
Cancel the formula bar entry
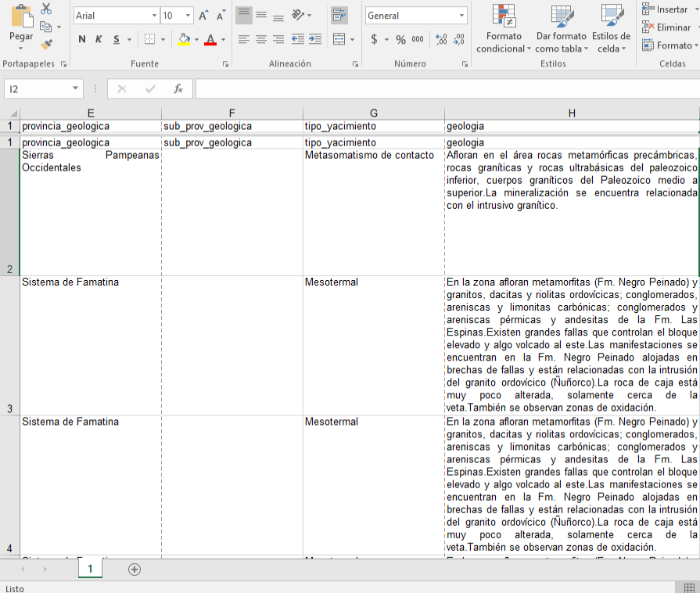(122, 89)
